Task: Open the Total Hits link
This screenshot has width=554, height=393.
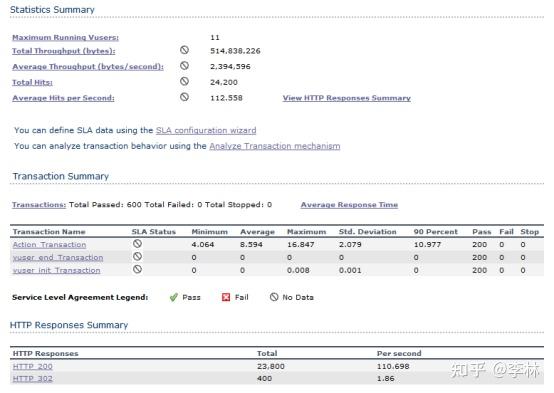Action: [32, 82]
